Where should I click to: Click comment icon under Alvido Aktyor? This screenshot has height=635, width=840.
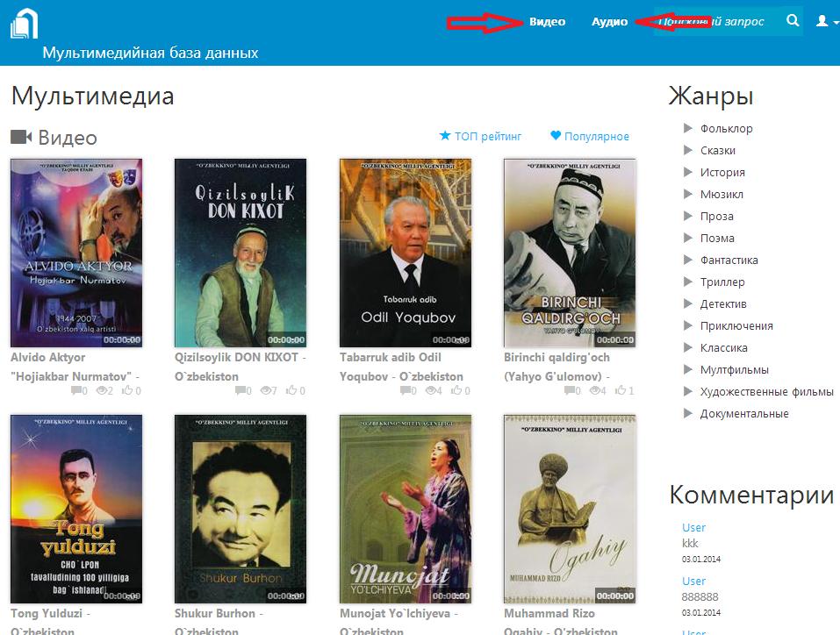75,391
